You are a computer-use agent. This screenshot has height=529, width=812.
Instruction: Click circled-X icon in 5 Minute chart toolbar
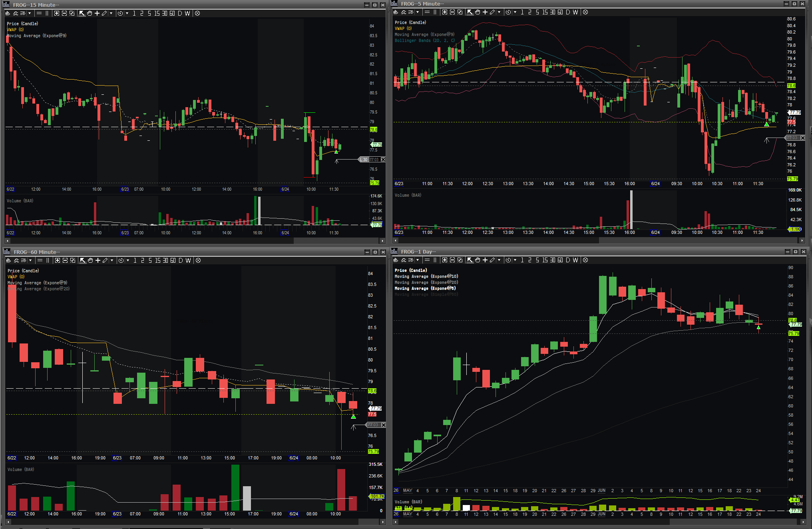[585, 12]
